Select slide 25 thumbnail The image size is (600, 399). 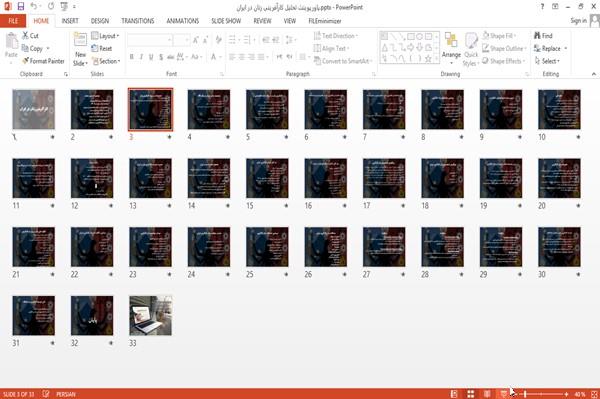tap(267, 247)
